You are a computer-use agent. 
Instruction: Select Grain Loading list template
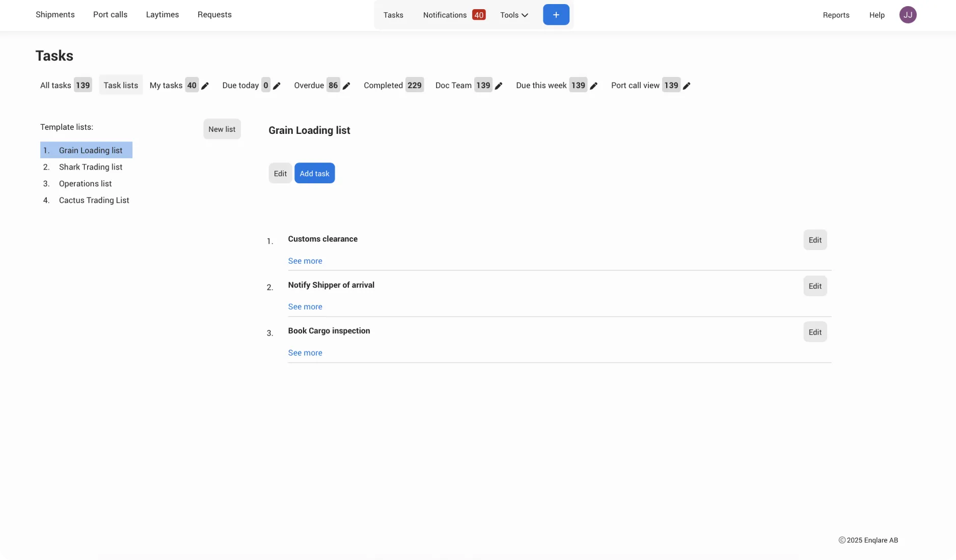tap(86, 150)
